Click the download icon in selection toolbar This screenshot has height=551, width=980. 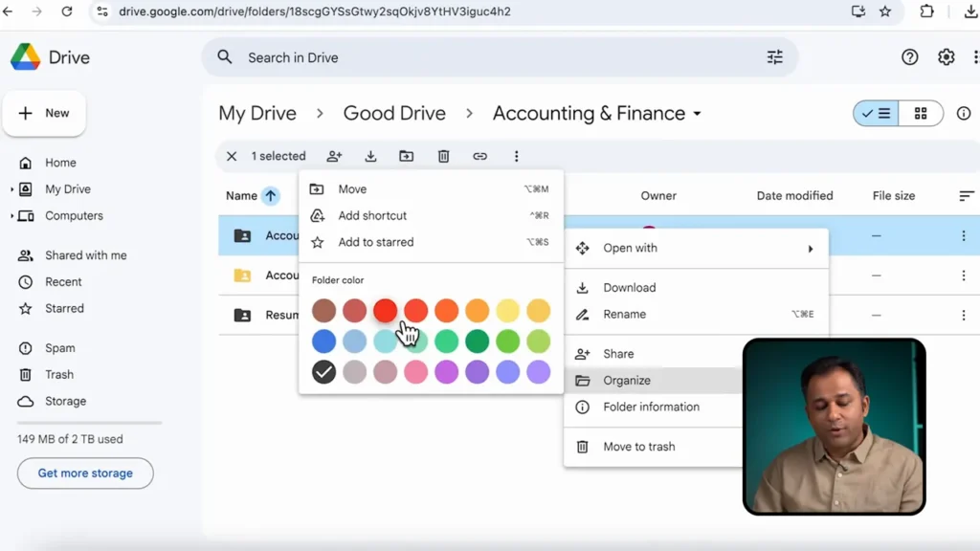coord(370,156)
